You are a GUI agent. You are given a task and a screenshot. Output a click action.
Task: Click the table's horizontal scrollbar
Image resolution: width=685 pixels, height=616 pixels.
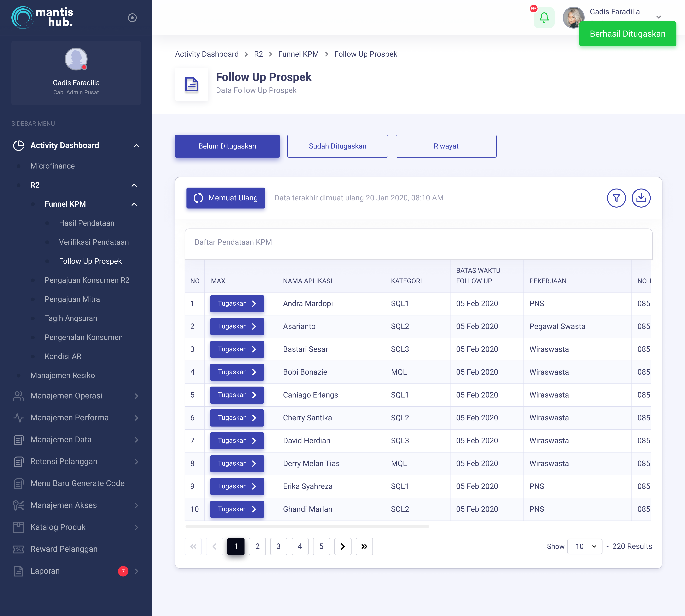coord(307,527)
